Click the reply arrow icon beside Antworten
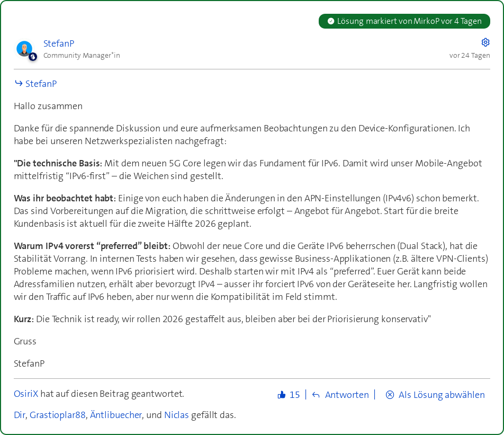Viewport: 504px width, 435px height. tap(316, 395)
